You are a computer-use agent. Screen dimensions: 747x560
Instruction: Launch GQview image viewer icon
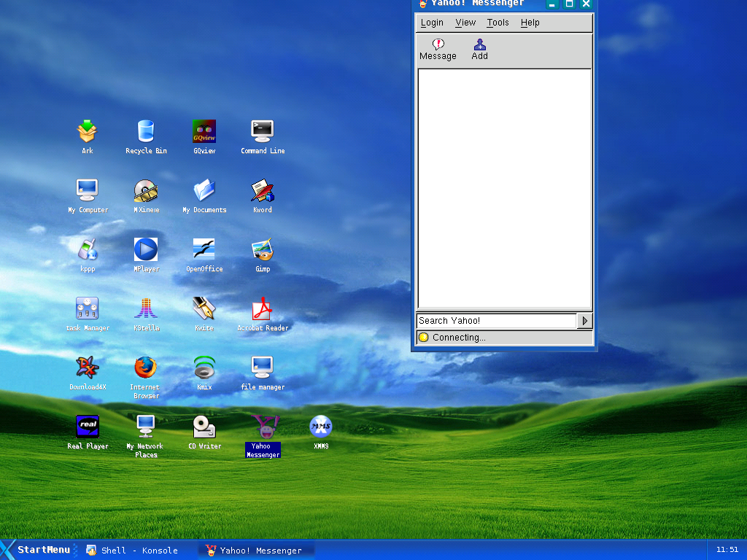[204, 131]
